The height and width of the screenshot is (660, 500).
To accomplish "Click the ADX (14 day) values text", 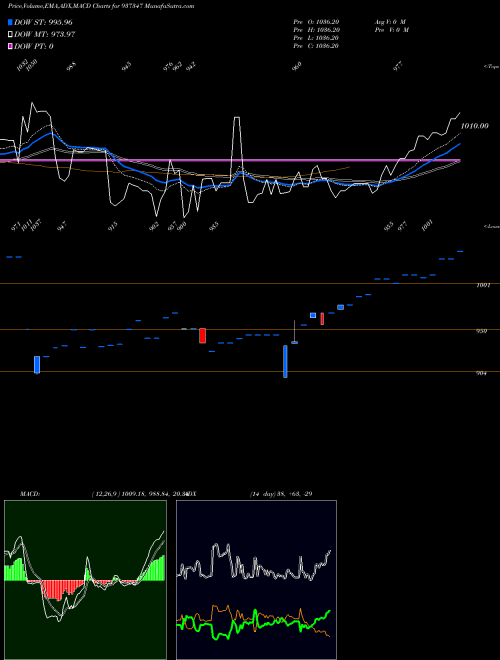I will (281, 494).
